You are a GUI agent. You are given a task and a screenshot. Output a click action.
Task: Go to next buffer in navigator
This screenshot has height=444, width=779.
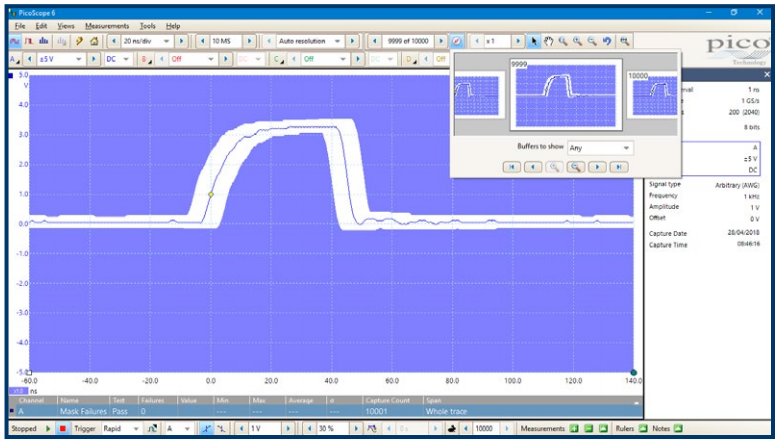click(x=597, y=167)
